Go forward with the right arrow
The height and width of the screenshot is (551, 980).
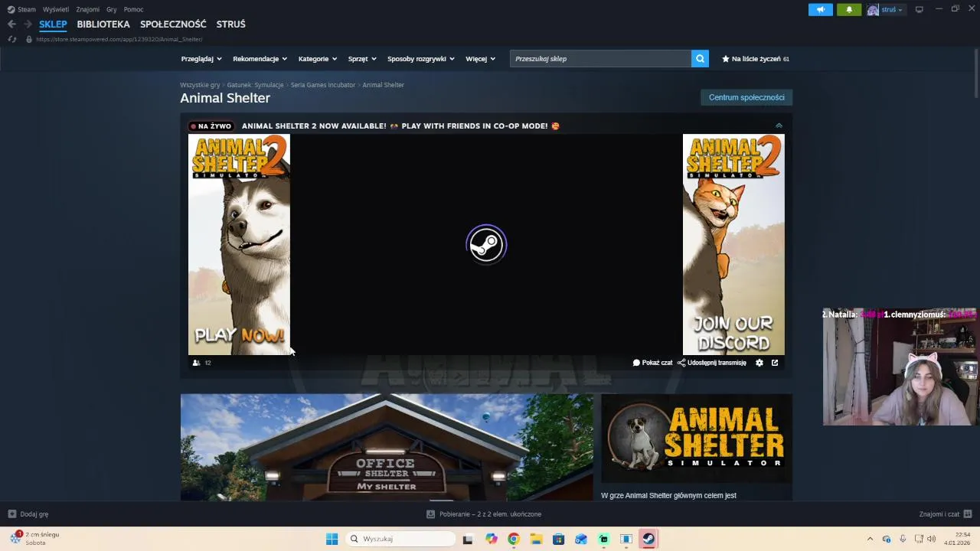coord(28,24)
